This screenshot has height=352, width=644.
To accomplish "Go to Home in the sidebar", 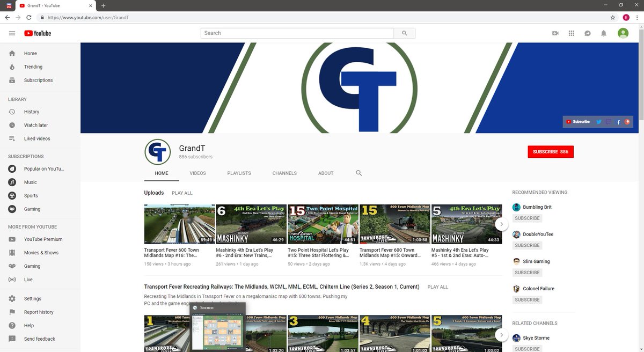I will [40, 54].
